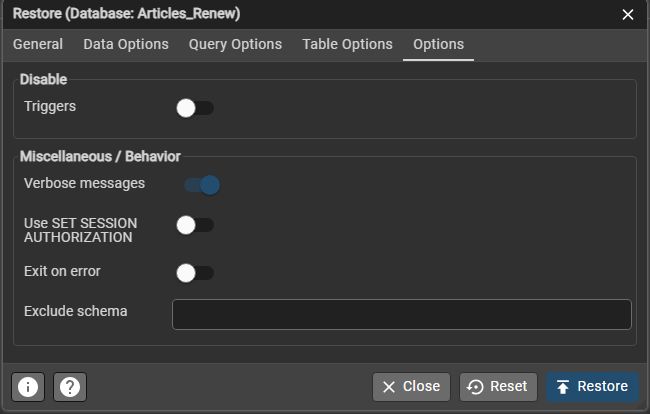This screenshot has width=650, height=414.
Task: Toggle the Triggers switch
Action: (195, 108)
